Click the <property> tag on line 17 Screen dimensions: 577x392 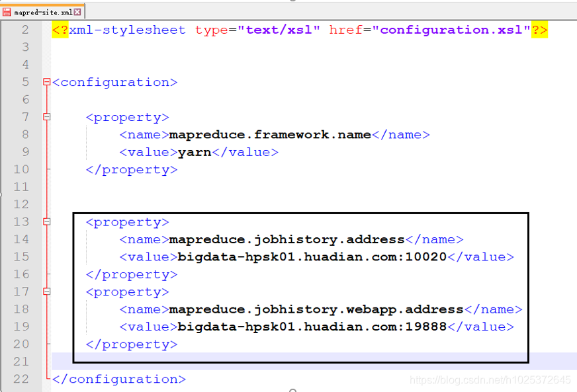[127, 292]
